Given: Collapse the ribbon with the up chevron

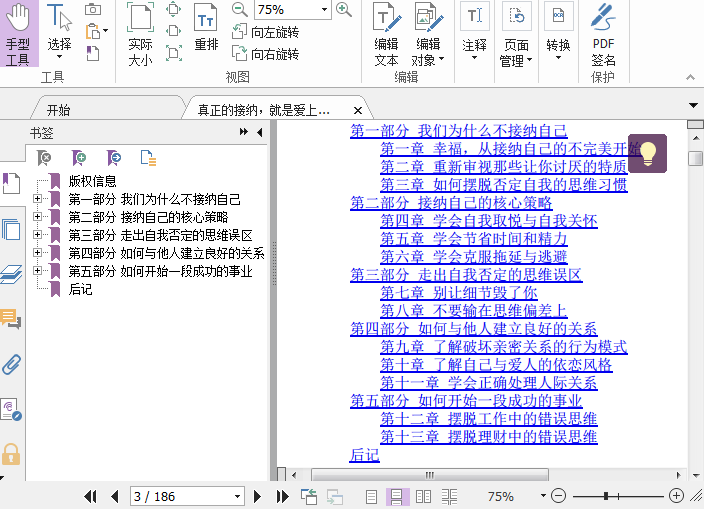Looking at the screenshot, I should point(690,77).
